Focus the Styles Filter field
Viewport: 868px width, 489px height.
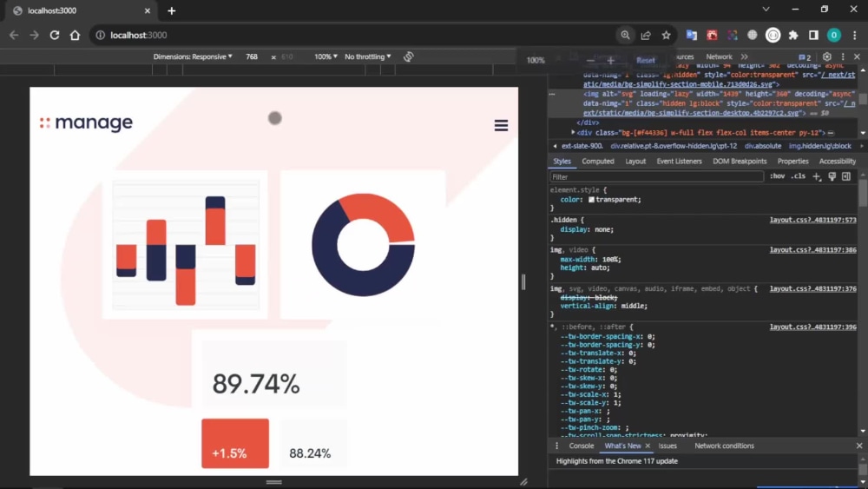[656, 176]
